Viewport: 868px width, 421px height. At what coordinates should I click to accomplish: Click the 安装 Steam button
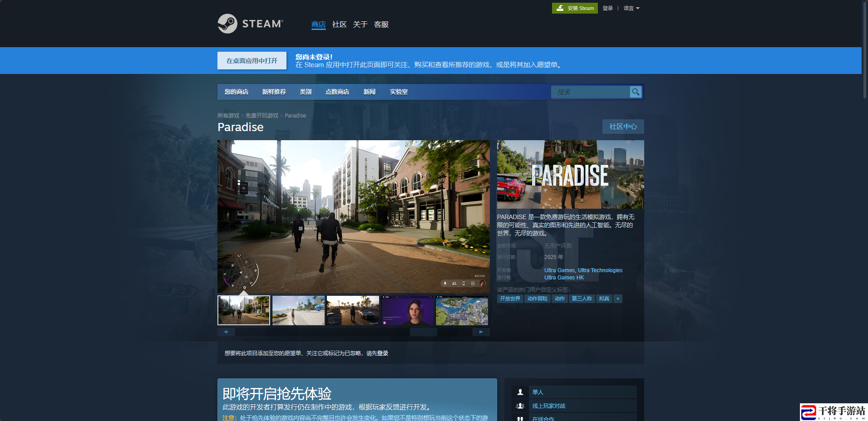(x=575, y=8)
